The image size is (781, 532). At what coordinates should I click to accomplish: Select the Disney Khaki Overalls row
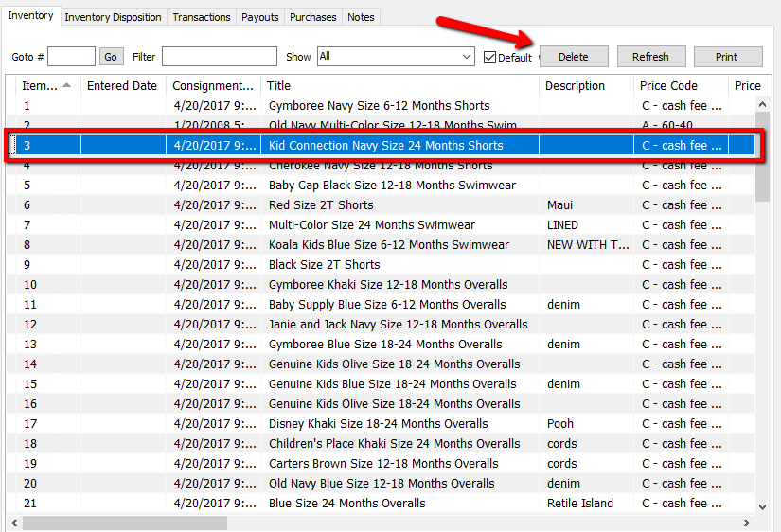point(379,424)
